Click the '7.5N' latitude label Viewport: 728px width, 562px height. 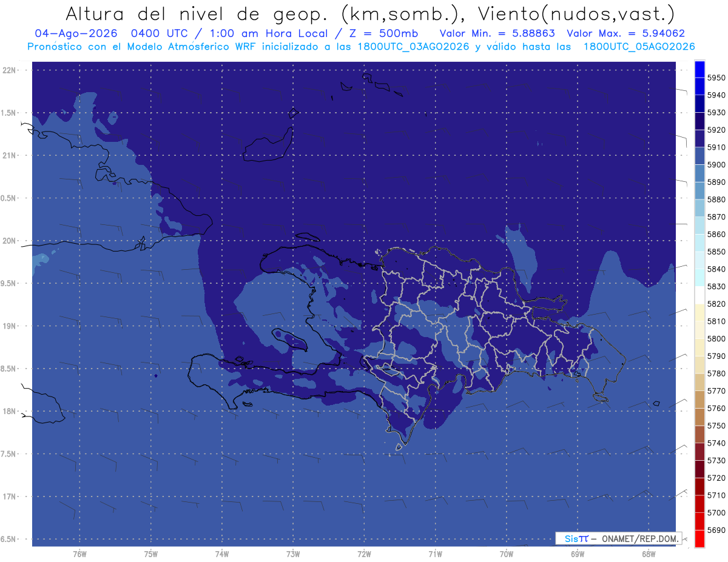tap(8, 454)
